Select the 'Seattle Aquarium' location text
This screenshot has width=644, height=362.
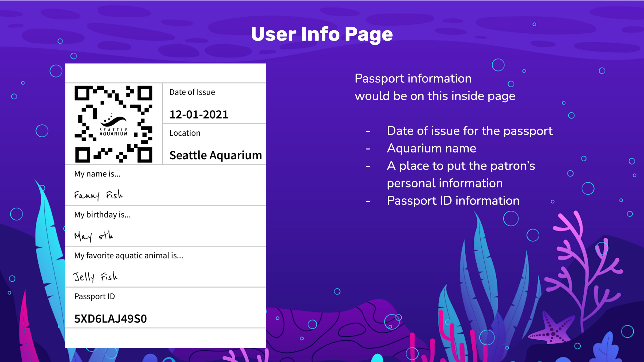[216, 155]
